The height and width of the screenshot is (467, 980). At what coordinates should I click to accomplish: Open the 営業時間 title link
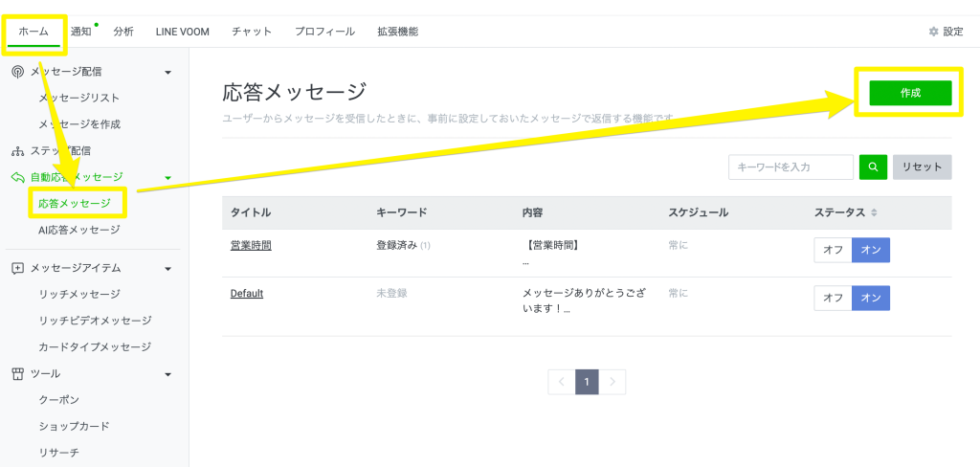pos(251,245)
